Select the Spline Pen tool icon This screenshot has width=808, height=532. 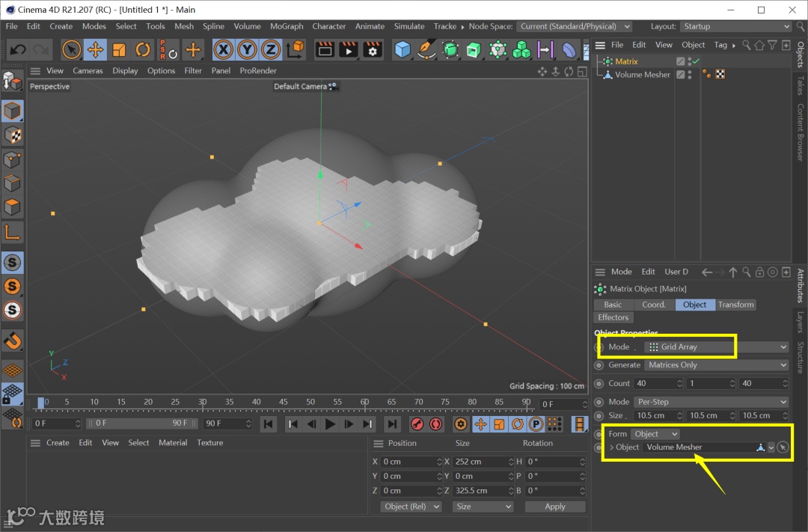tap(426, 50)
